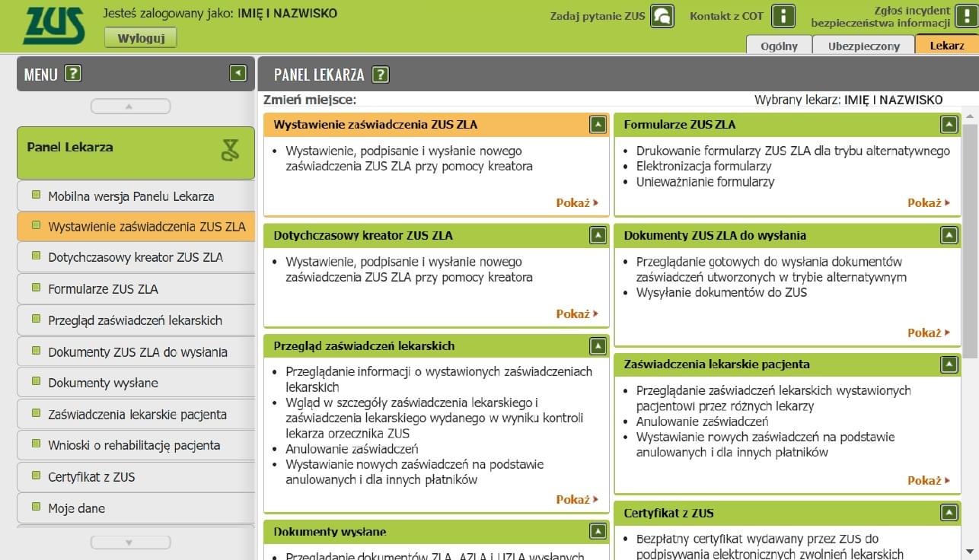Open Dokumenty wysłane in the left menu

pos(136,383)
